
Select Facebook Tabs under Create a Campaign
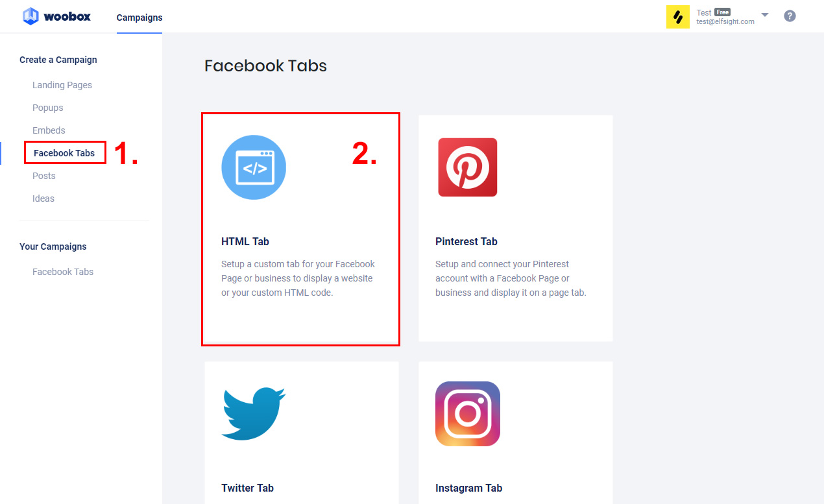pos(64,153)
